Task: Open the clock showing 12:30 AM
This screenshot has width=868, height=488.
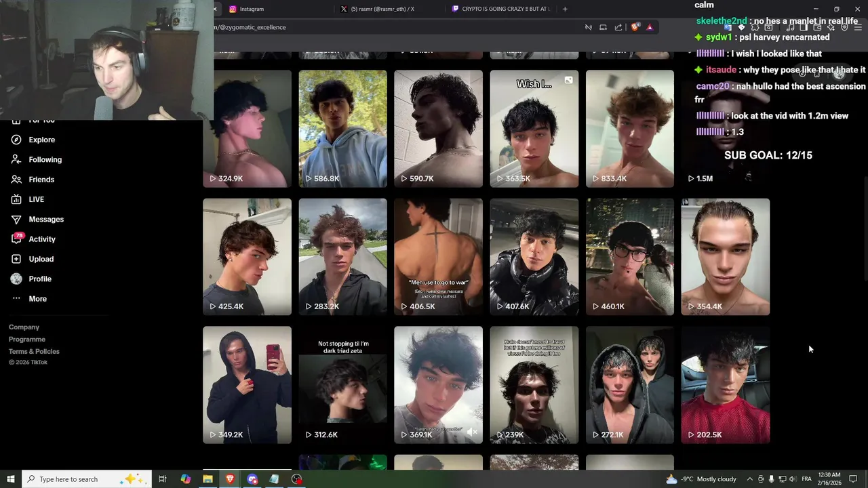Action: pos(829,479)
